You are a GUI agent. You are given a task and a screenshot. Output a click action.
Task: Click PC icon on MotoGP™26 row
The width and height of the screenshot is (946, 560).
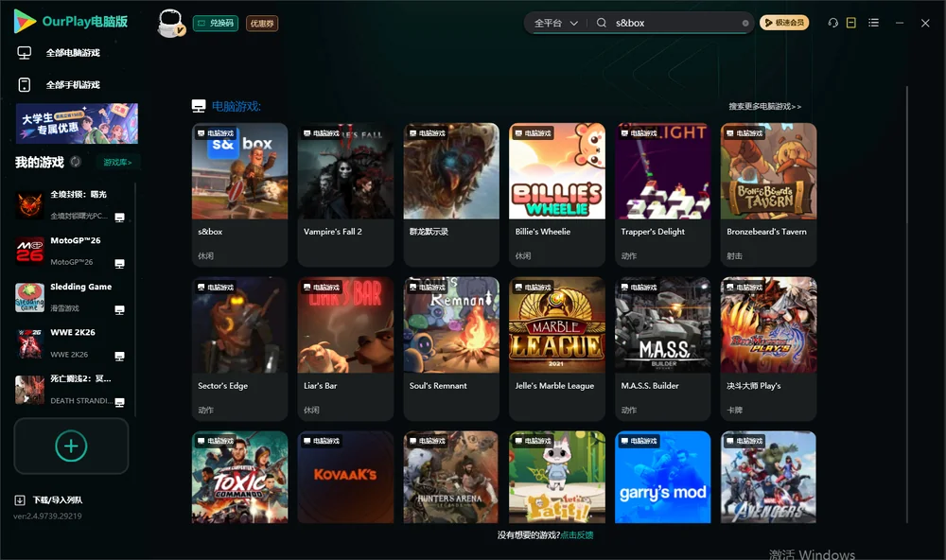[x=119, y=264]
